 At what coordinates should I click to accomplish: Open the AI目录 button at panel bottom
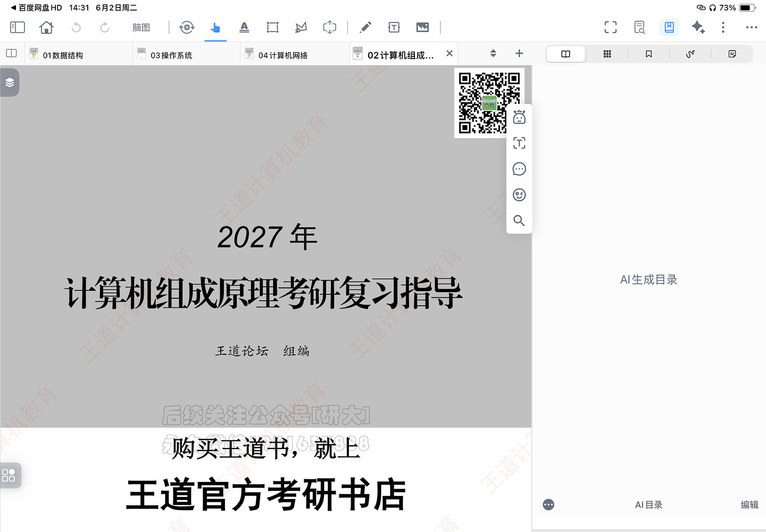[649, 505]
